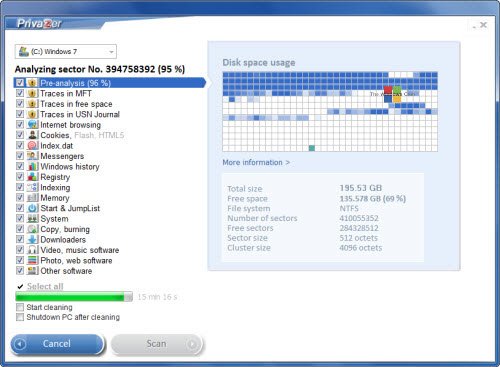This screenshot has height=367, width=500.
Task: Click the drive icon in the C: selector
Action: pyautogui.click(x=24, y=51)
